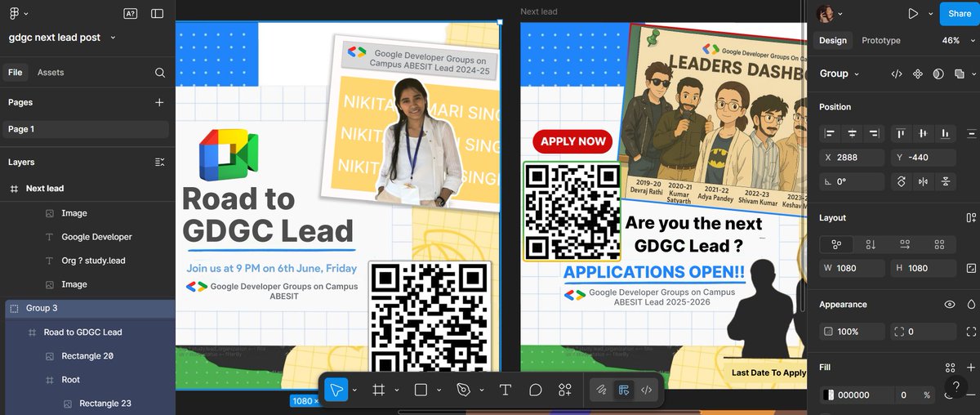Create component icon in Design panel

917,74
